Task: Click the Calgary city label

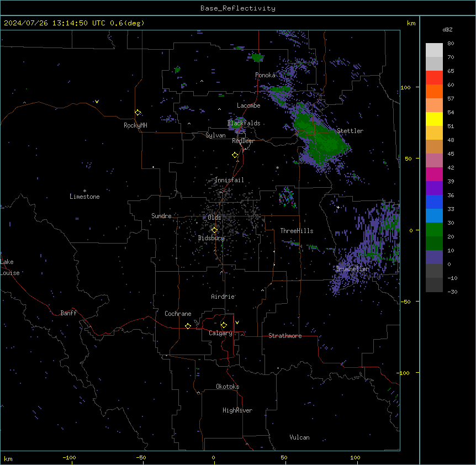Action: (x=220, y=333)
